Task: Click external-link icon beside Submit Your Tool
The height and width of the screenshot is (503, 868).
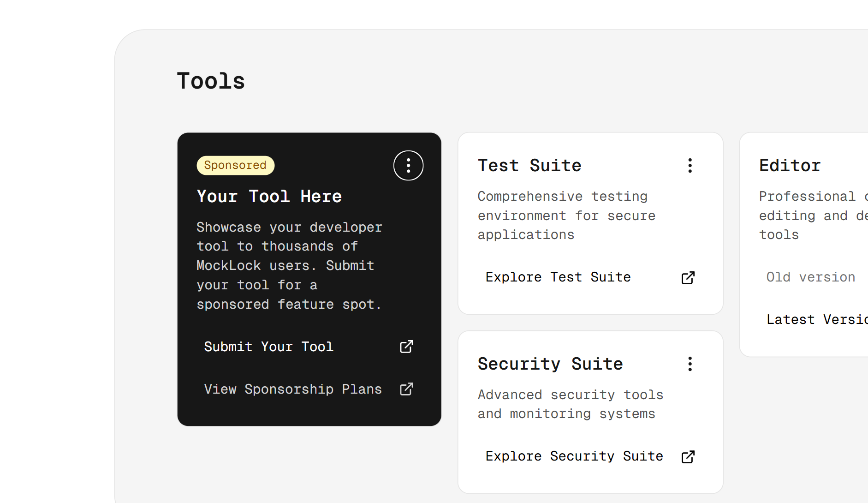Action: pos(406,347)
